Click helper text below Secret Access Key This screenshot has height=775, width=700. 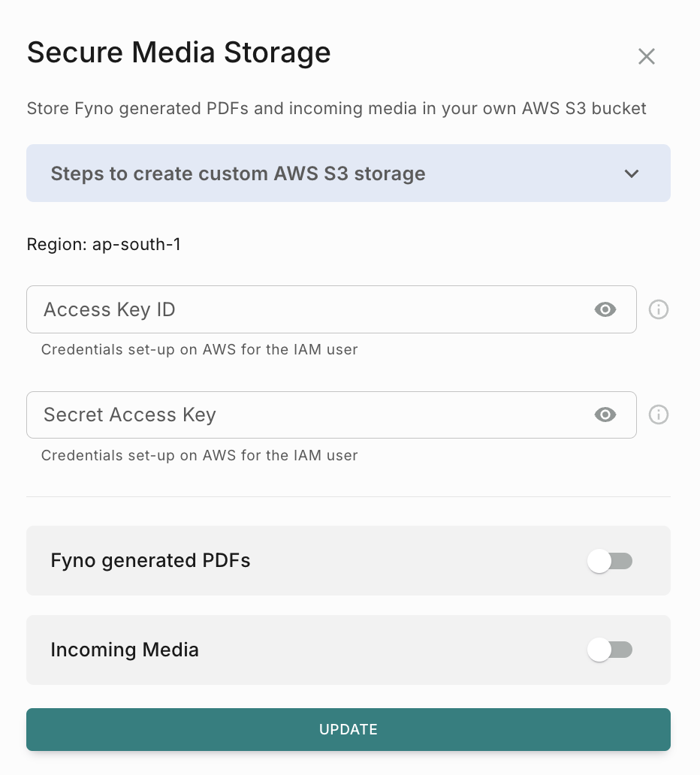coord(199,455)
